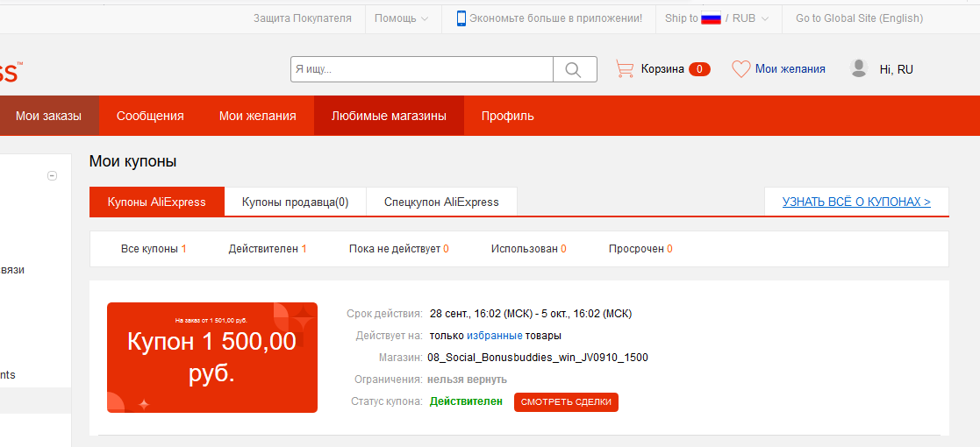Screen dimensions: 980x447
Task: Filter by Использован 0 coupons
Action: pyautogui.click(x=529, y=248)
